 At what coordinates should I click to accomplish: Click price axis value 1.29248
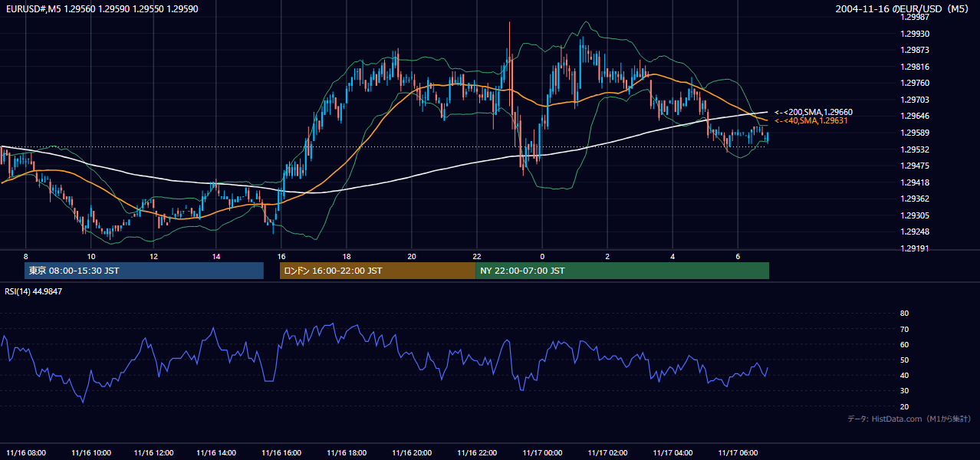coord(916,232)
